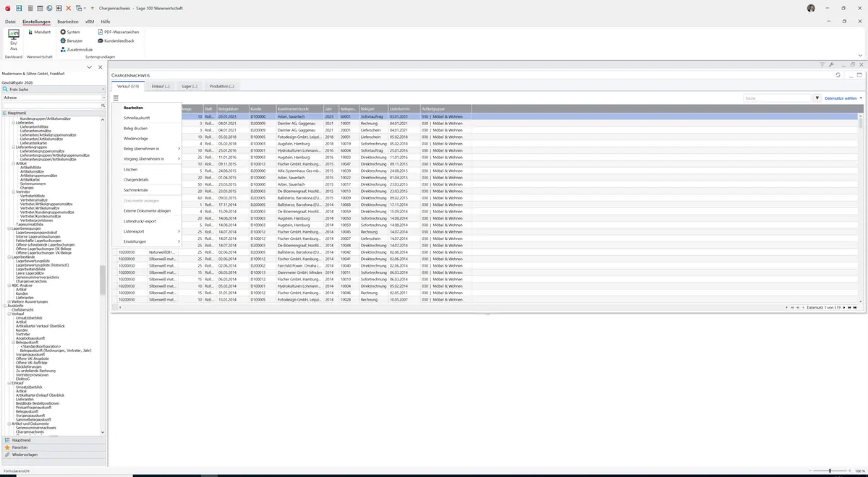Choose Listendruck/-export from the context menu

coord(146,220)
